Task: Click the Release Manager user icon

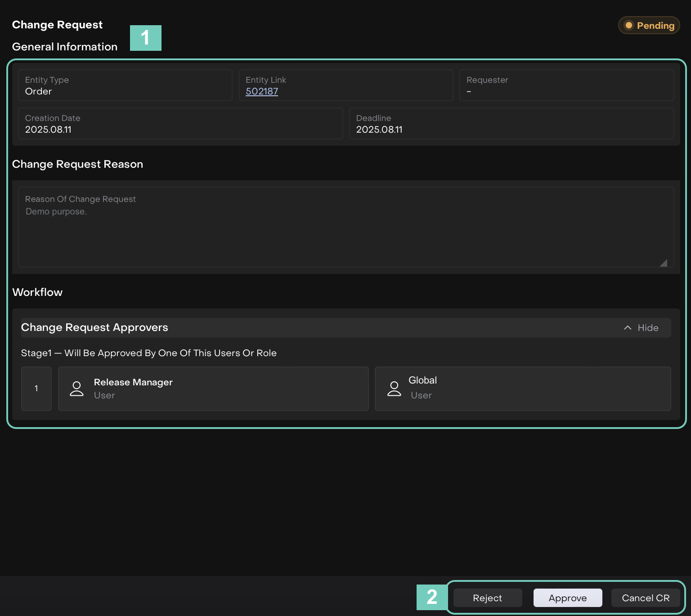Action: point(77,388)
